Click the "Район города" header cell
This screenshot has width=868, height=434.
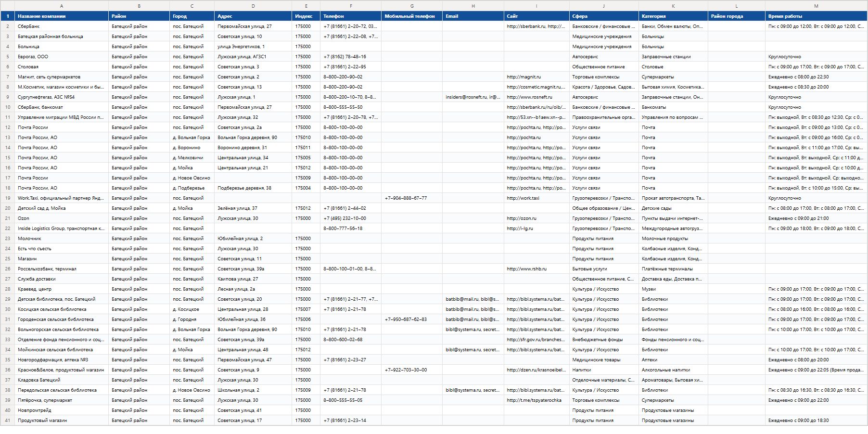coord(737,16)
